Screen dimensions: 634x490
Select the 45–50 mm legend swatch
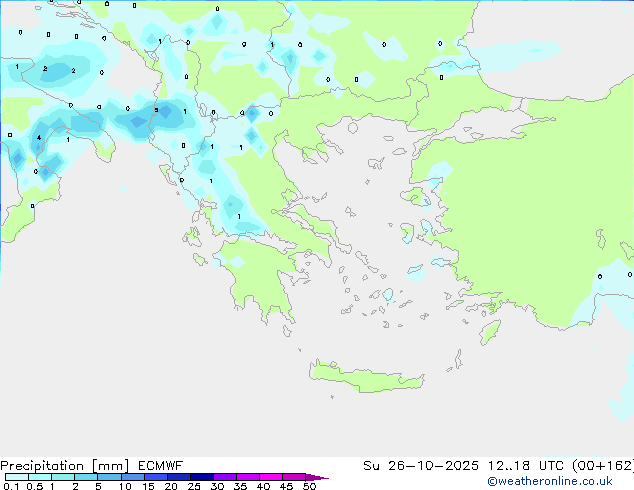[x=294, y=477]
